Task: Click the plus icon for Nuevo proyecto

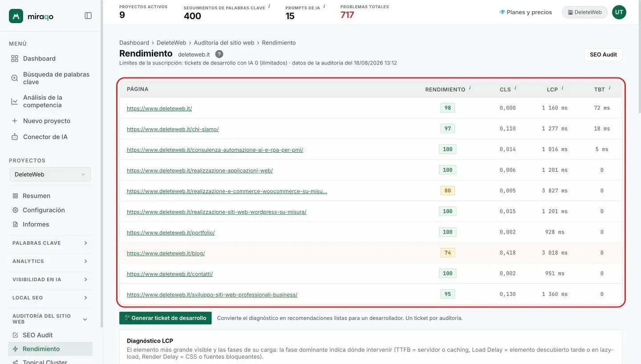Action: tap(15, 121)
